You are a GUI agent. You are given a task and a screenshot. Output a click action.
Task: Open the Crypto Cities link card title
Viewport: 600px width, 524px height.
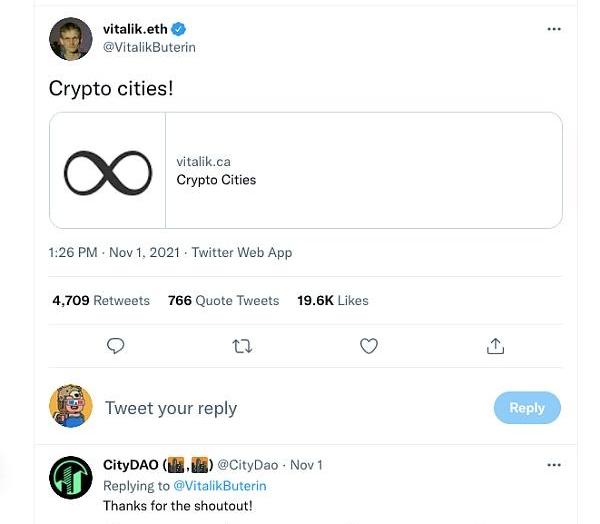tap(216, 180)
